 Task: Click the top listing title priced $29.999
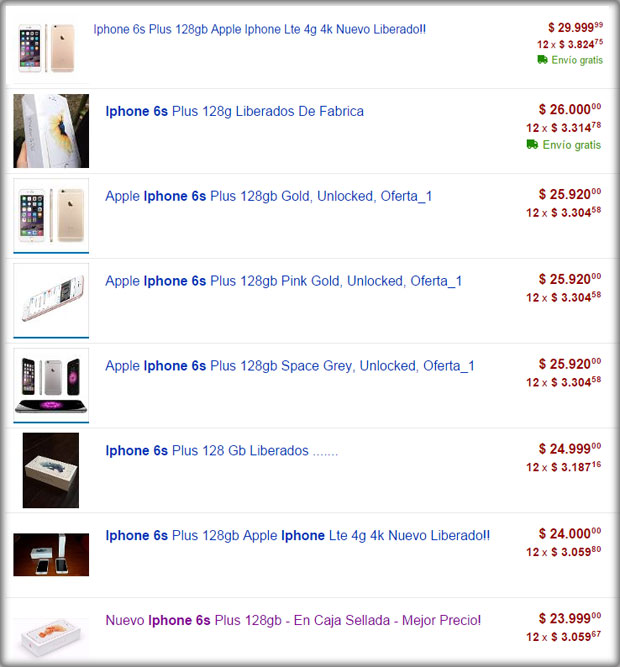point(259,29)
